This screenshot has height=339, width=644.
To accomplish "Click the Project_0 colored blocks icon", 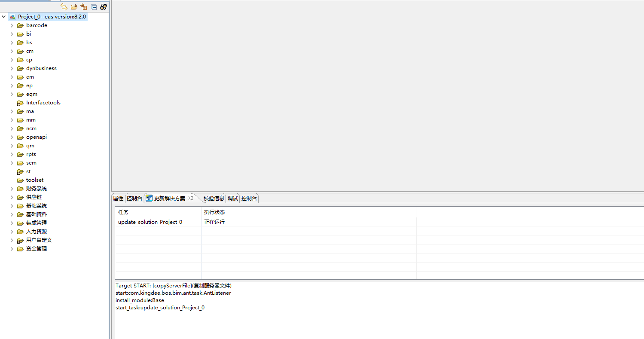I will point(12,17).
